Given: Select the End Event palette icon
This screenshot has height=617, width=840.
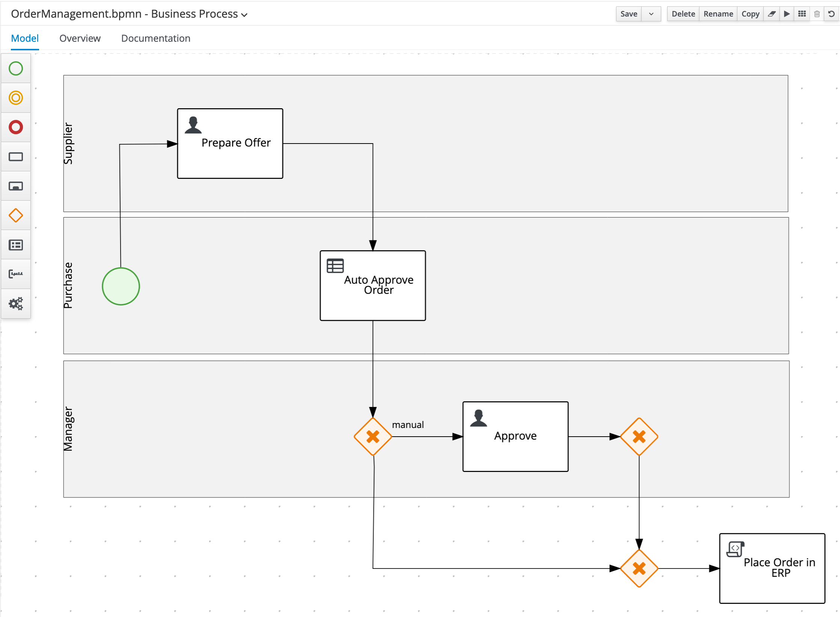Looking at the screenshot, I should pyautogui.click(x=16, y=127).
